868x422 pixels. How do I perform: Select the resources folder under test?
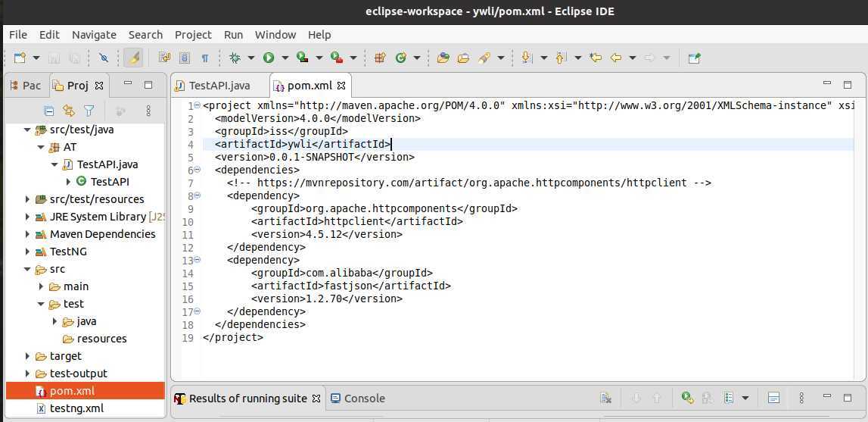pyautogui.click(x=102, y=338)
